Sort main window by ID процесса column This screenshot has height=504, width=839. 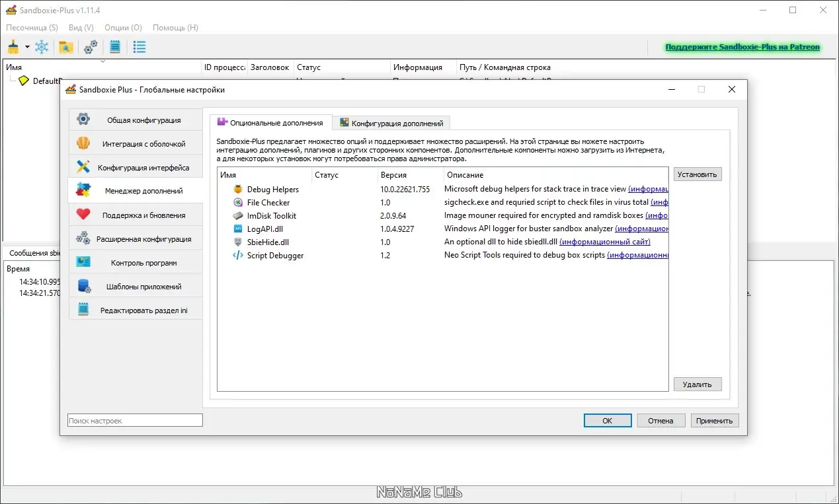(x=225, y=67)
